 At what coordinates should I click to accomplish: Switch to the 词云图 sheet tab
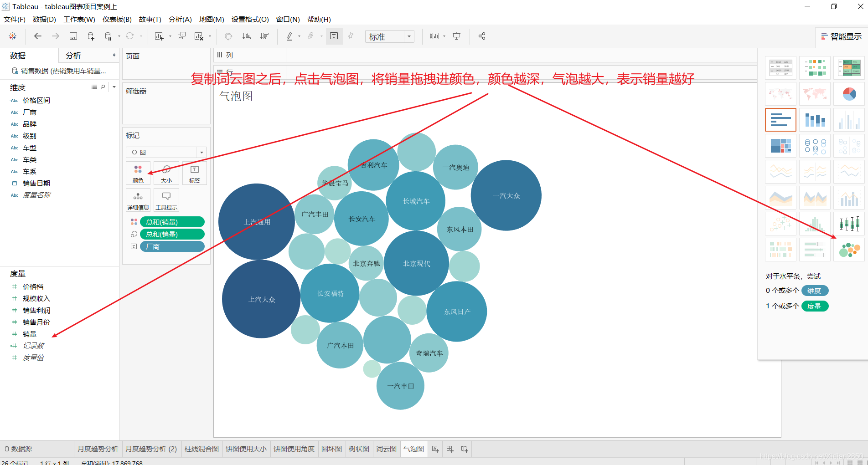[x=386, y=449]
